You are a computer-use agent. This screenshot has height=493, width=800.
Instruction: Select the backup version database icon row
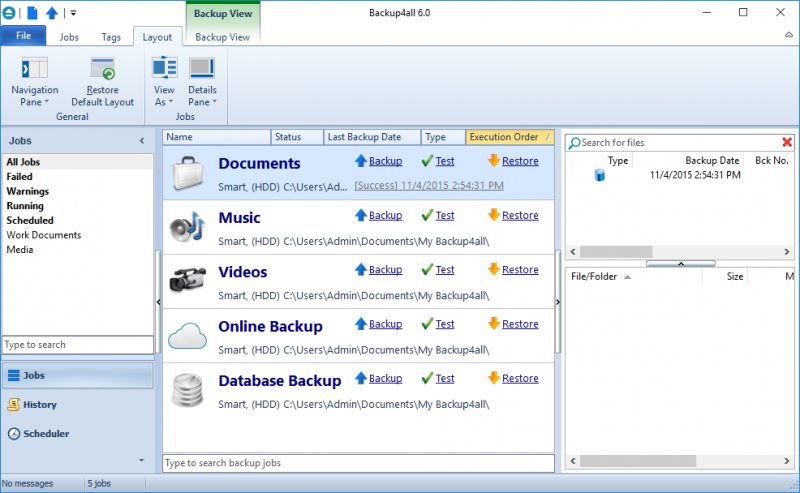tap(600, 176)
